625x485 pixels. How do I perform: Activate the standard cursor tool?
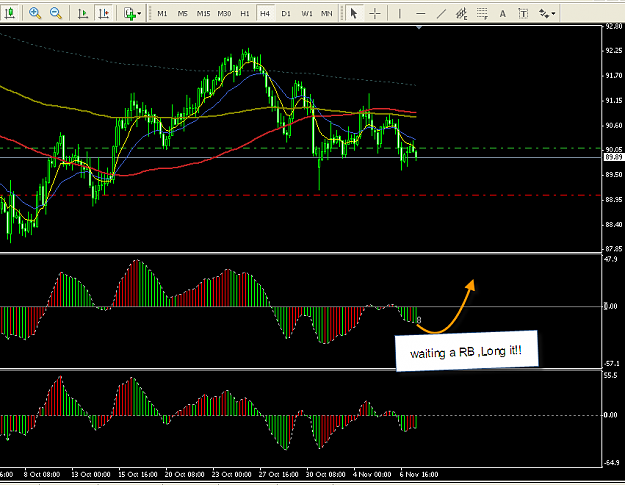(x=353, y=14)
